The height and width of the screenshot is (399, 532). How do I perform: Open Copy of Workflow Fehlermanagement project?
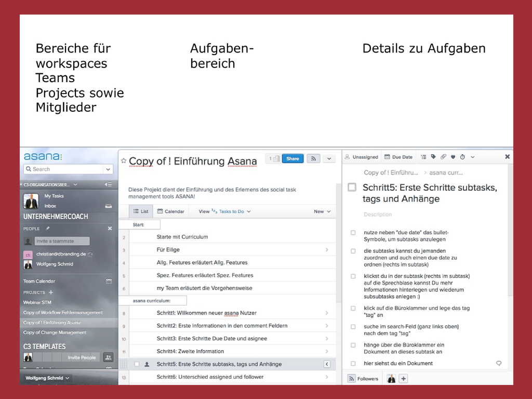pyautogui.click(x=63, y=312)
